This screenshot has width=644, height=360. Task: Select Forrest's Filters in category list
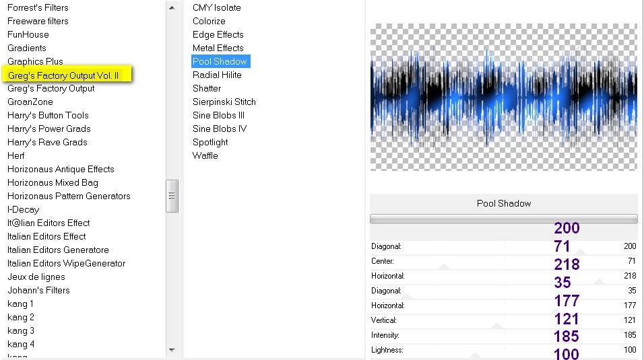[x=38, y=7]
